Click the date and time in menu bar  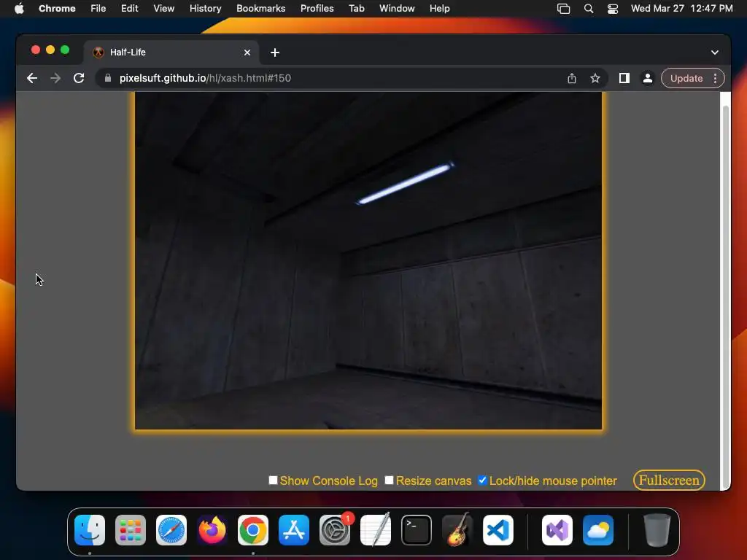(x=682, y=8)
